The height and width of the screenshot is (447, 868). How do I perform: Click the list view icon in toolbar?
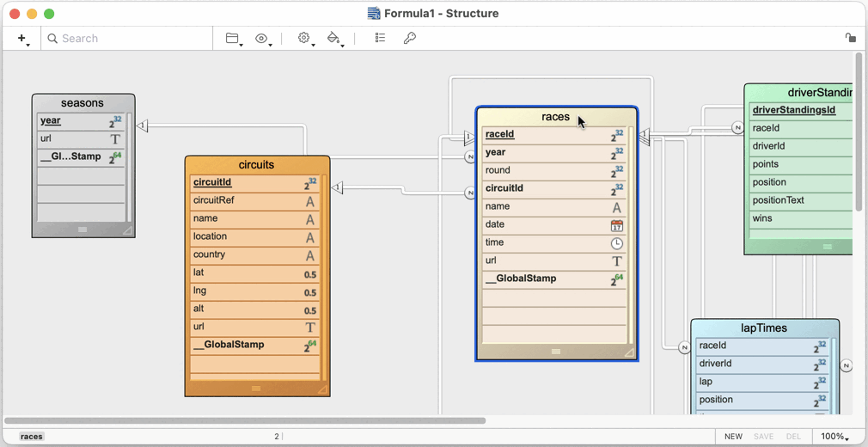click(x=380, y=38)
